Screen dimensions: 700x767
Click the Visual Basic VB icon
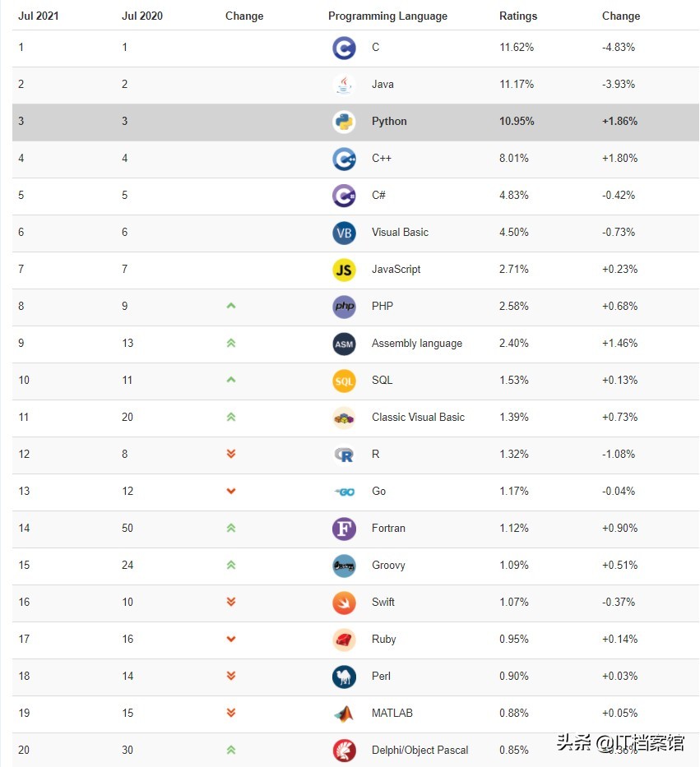(344, 233)
